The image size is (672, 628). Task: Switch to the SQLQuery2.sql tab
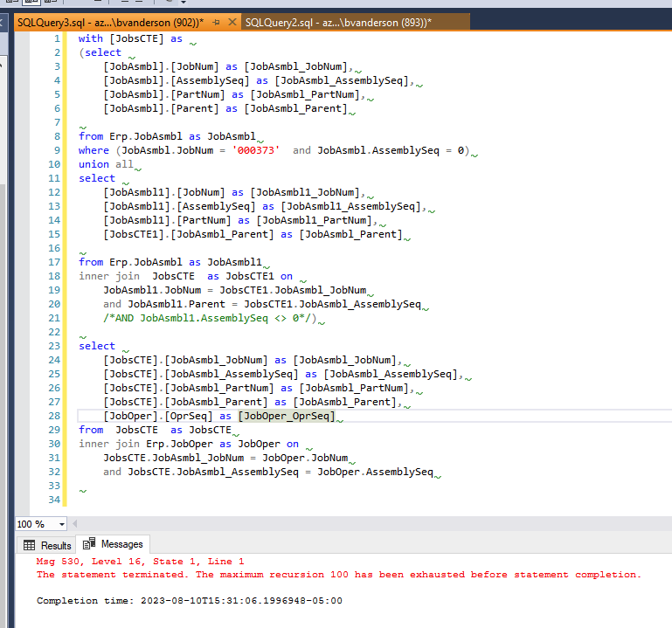click(x=338, y=23)
